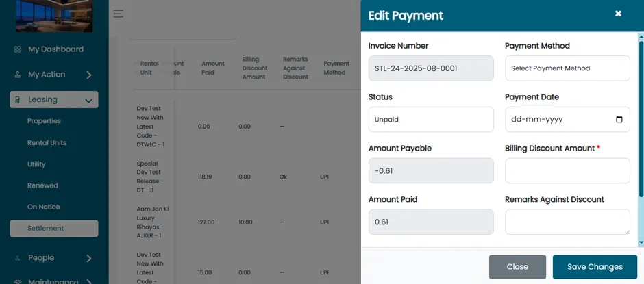This screenshot has width=644, height=284.
Task: Click the Invoice Number field
Action: (431, 68)
